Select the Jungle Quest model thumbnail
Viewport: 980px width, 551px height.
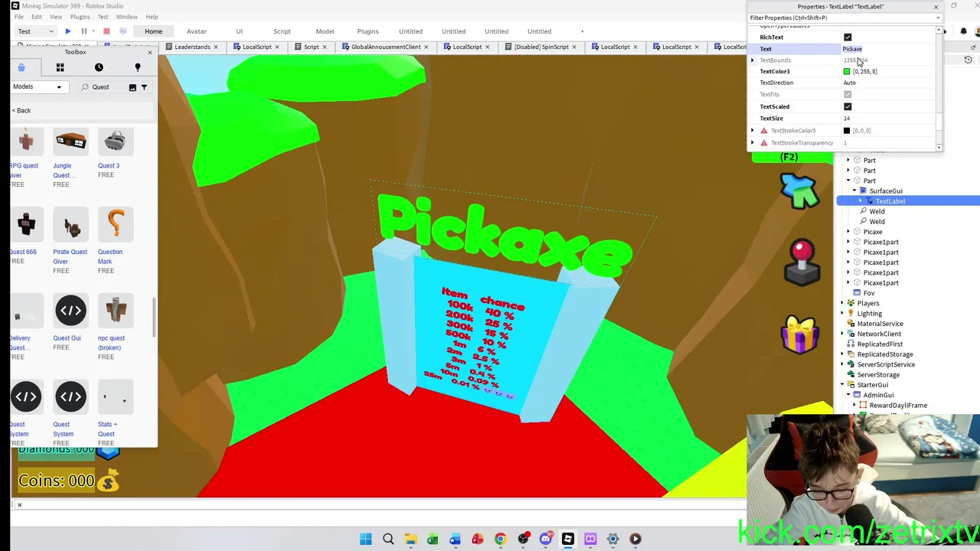click(71, 142)
